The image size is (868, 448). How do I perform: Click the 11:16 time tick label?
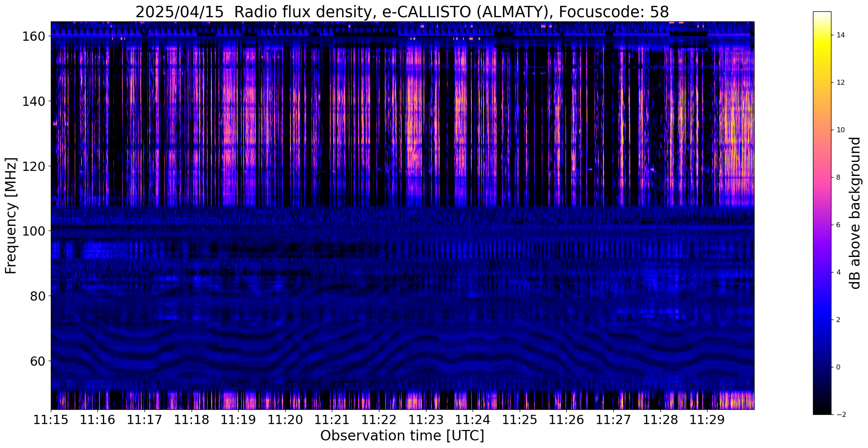98,420
